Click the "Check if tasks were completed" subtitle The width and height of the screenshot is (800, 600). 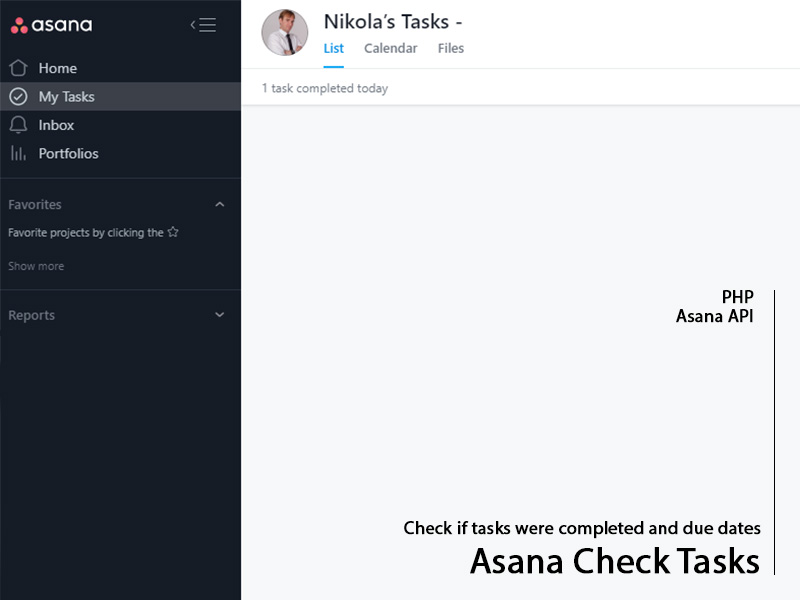point(582,528)
